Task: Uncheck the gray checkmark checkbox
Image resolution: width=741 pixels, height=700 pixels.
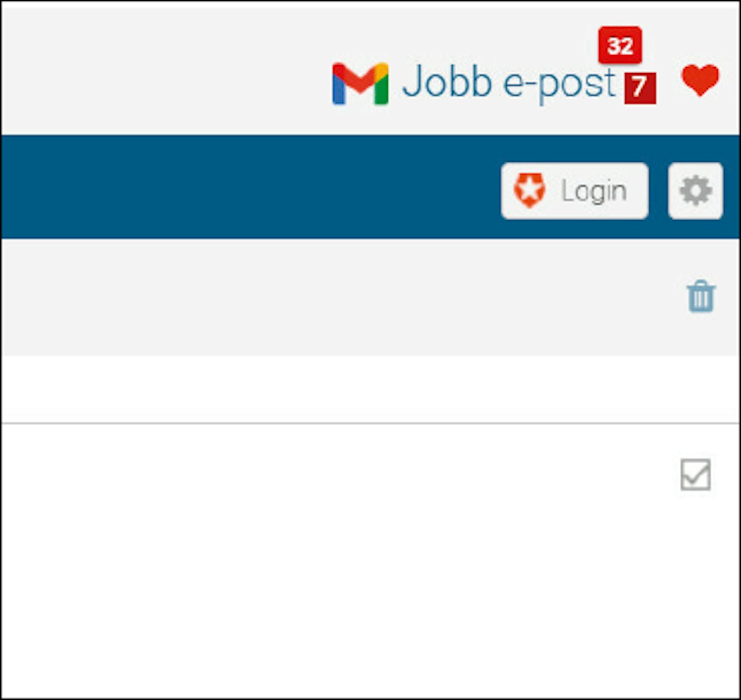Action: [x=695, y=474]
